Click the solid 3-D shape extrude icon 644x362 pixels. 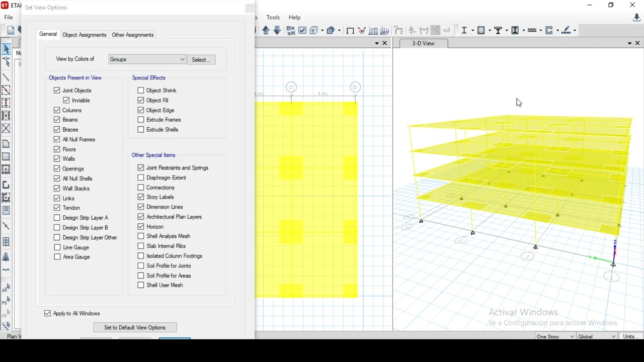coord(330,30)
